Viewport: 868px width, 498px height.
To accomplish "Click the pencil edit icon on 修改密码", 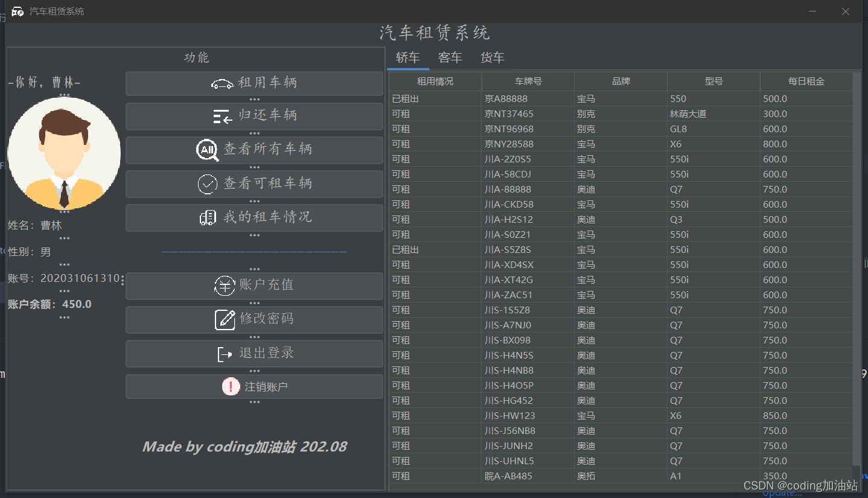I will pos(225,319).
